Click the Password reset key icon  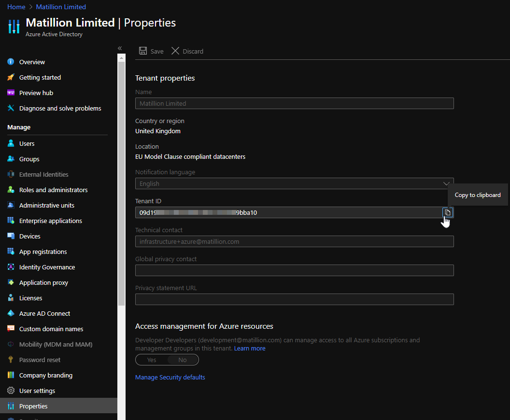click(11, 360)
